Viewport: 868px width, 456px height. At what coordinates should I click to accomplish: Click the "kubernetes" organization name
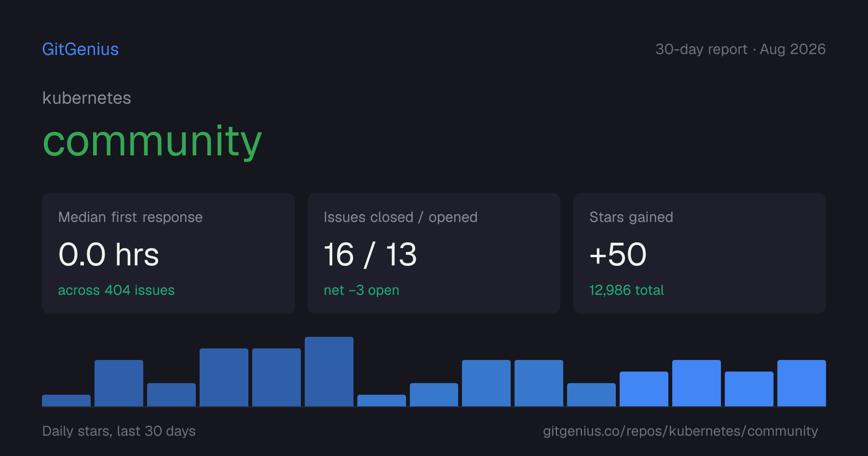tap(87, 98)
